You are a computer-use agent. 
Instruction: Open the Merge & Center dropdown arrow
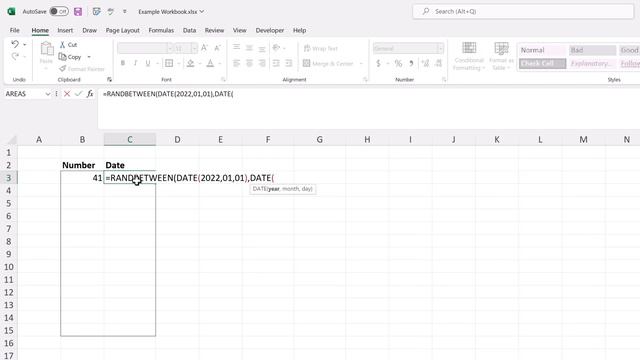tap(361, 64)
